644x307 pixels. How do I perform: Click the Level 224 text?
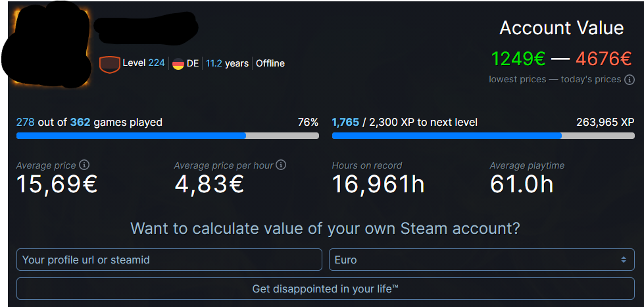click(x=144, y=63)
